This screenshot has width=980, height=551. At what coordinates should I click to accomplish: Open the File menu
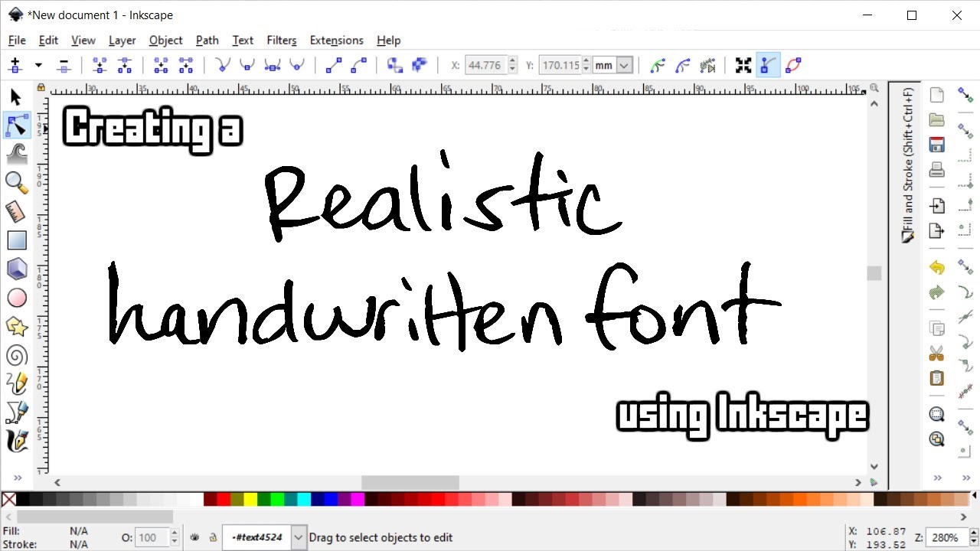17,40
